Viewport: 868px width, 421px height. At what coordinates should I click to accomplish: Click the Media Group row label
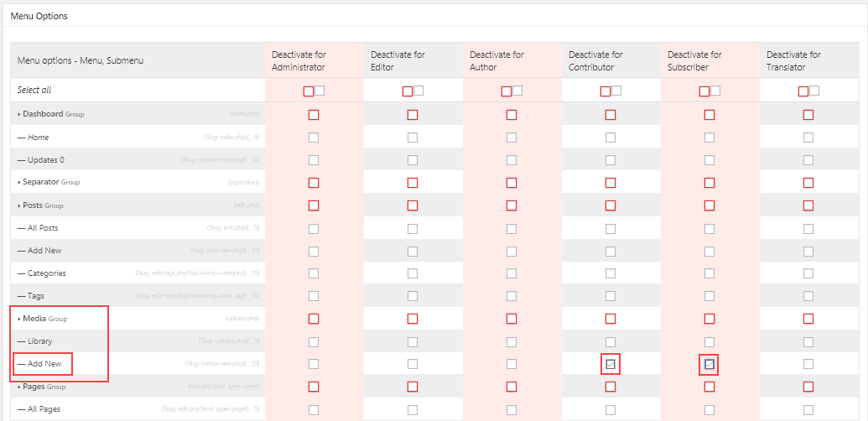point(42,319)
